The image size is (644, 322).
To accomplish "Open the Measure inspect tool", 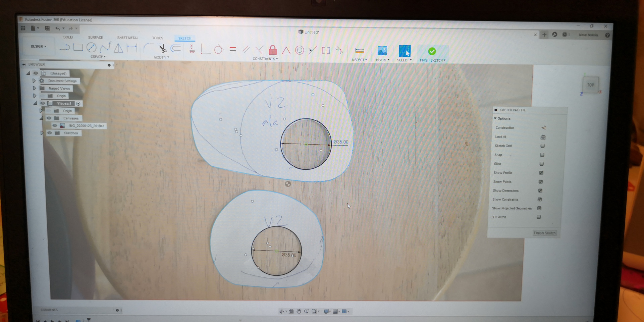I will click(360, 51).
